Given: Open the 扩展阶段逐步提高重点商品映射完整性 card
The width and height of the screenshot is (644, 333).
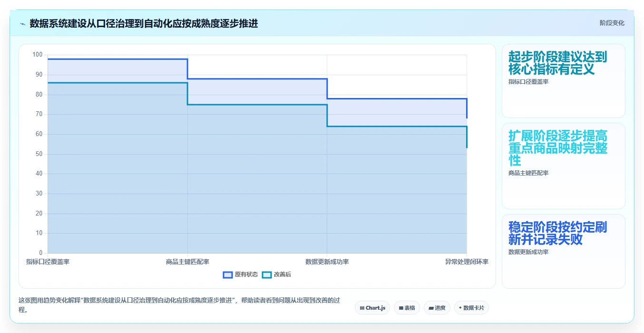Looking at the screenshot, I should point(564,166).
